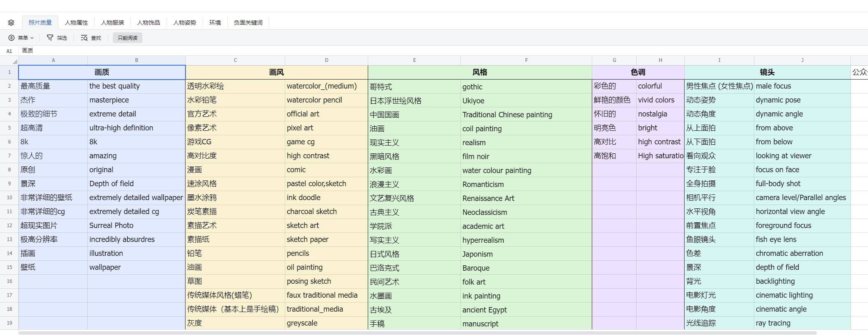Viewport: 868px width, 335px height.
Task: Select the 人物姿势 sheet tab
Action: pos(185,23)
